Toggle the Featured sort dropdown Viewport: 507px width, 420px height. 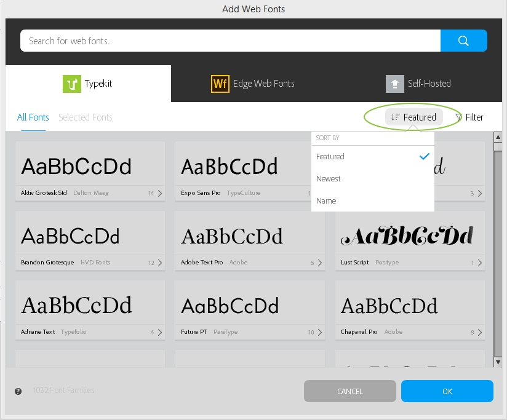413,117
